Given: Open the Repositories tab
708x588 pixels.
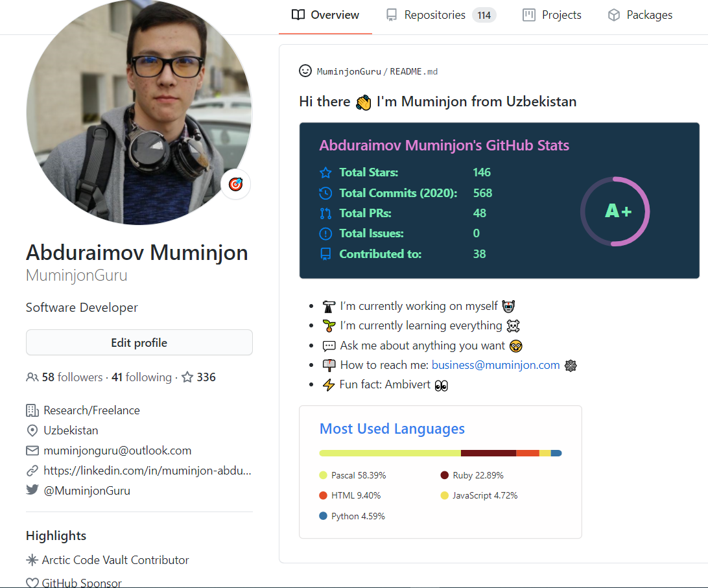Looking at the screenshot, I should pyautogui.click(x=441, y=16).
